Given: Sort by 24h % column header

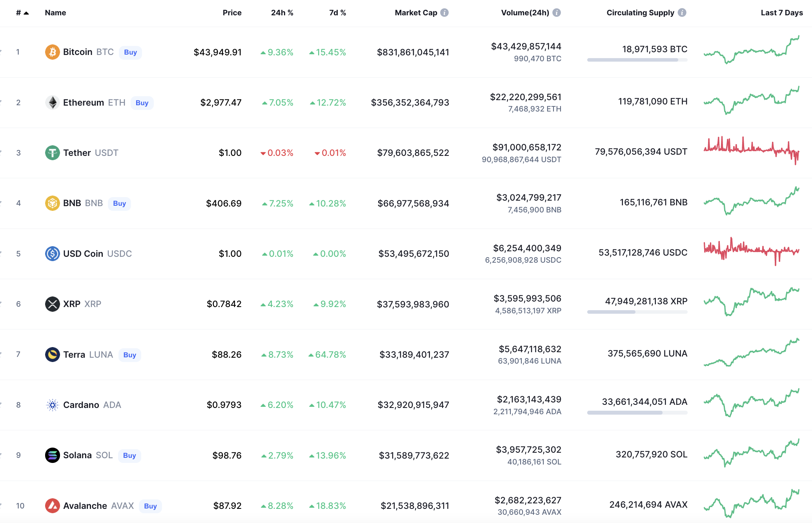Looking at the screenshot, I should click(282, 13).
